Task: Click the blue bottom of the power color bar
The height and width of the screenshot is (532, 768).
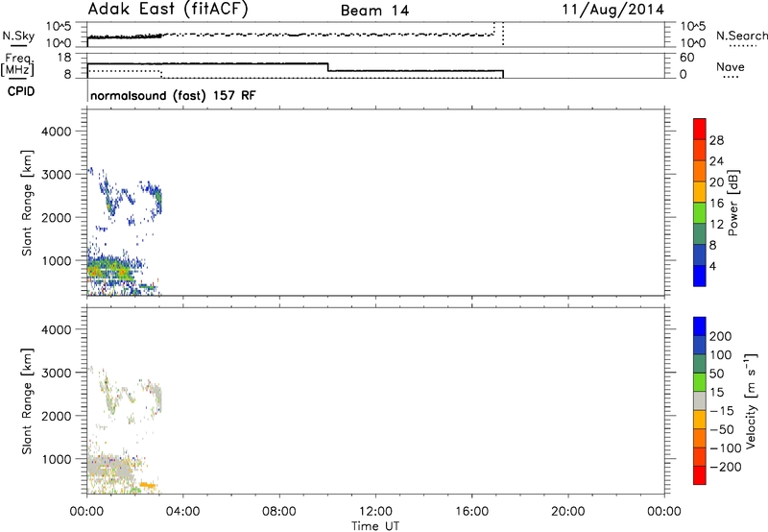Action: pyautogui.click(x=700, y=276)
